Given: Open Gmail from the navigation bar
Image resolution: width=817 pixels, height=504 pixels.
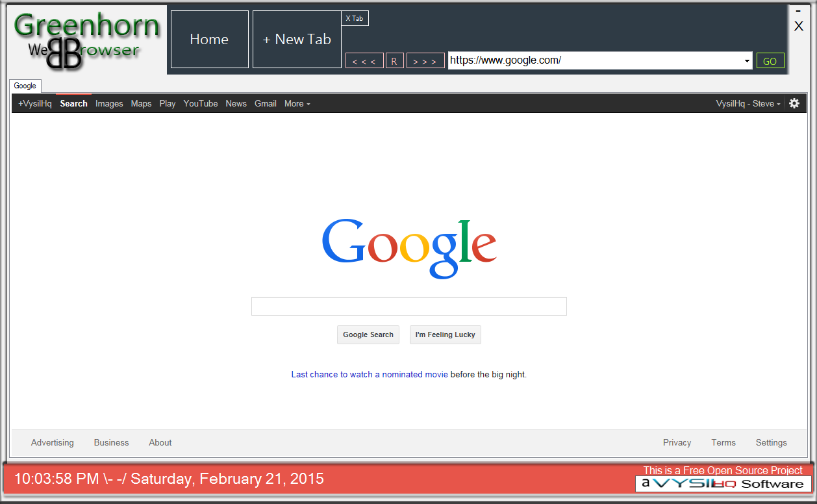Looking at the screenshot, I should pyautogui.click(x=265, y=103).
